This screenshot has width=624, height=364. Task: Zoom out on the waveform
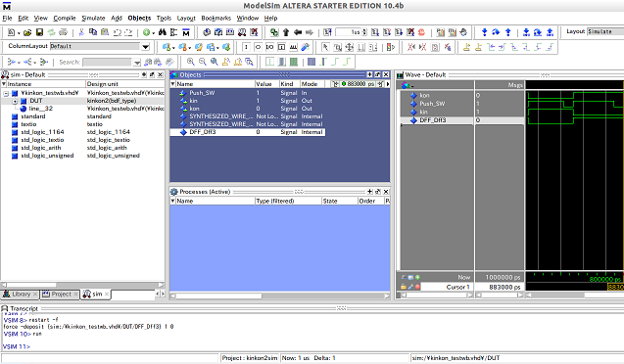coord(203,62)
